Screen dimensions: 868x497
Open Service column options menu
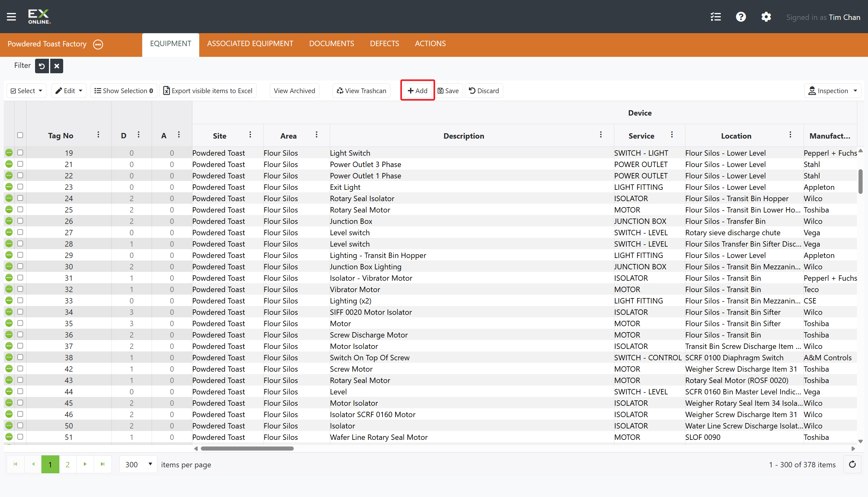point(672,135)
